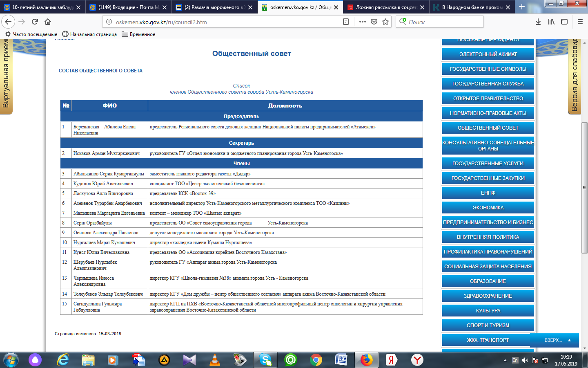Open the library icon

[x=551, y=22]
